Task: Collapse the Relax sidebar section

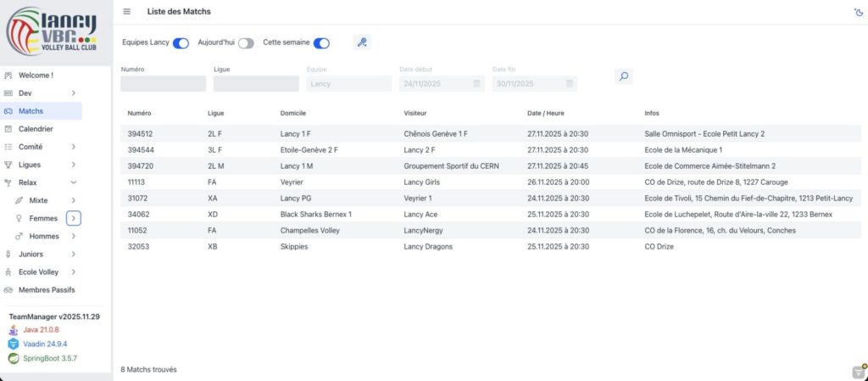Action: click(74, 182)
